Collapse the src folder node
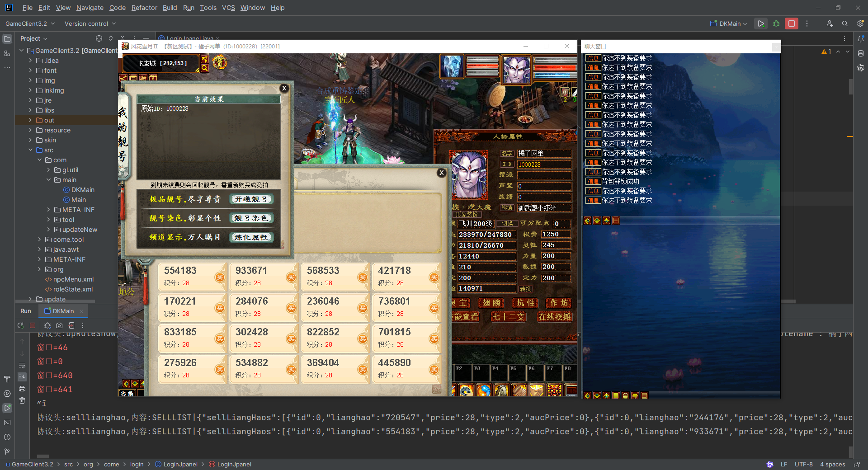The height and width of the screenshot is (470, 868). point(30,150)
